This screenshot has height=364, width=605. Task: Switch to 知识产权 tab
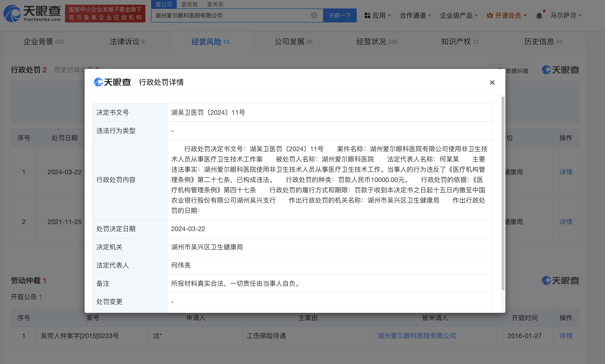pos(460,42)
